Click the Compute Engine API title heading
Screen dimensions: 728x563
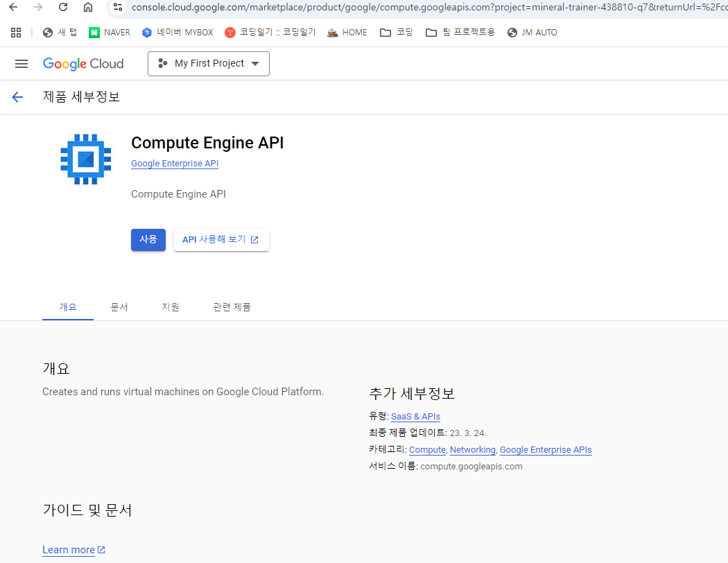pos(207,143)
